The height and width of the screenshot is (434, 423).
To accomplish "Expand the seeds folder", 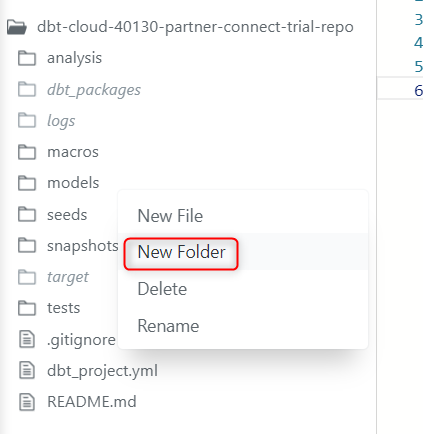I will (67, 215).
